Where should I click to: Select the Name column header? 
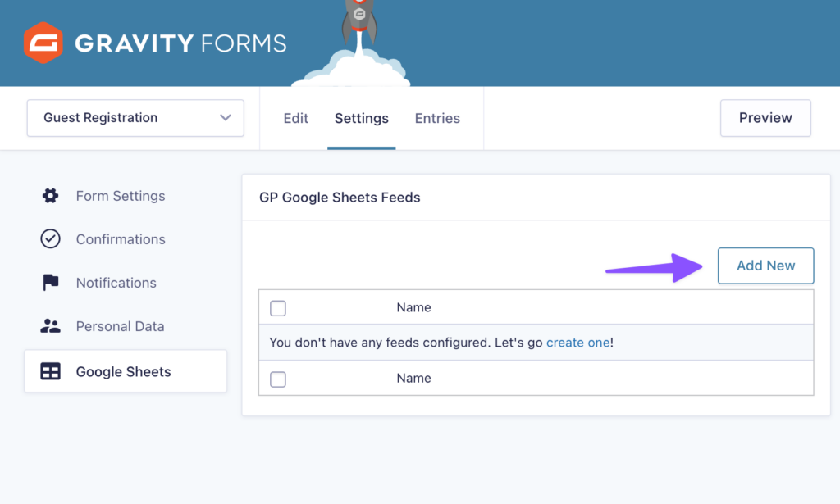(413, 308)
